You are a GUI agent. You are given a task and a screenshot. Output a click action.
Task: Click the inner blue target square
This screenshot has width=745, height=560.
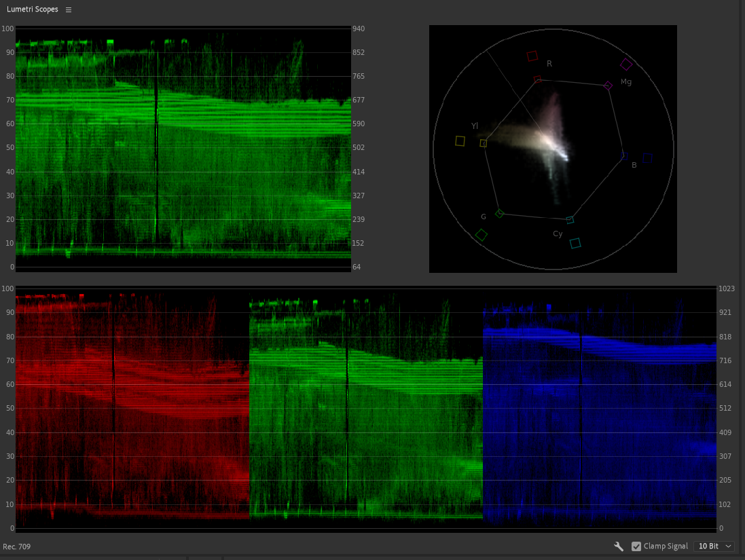tap(624, 155)
